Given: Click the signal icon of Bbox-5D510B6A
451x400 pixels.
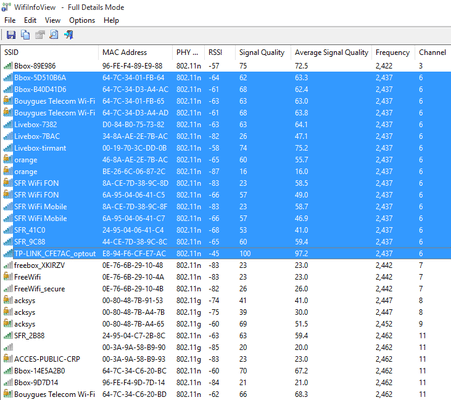Looking at the screenshot, I should click(x=8, y=78).
